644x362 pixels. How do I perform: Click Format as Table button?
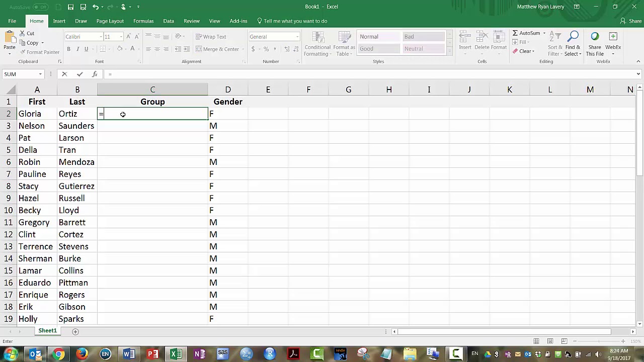pos(344,44)
